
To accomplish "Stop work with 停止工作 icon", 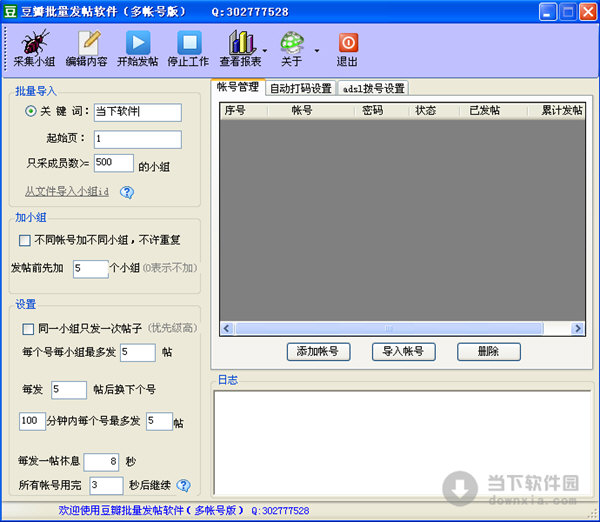I will tap(189, 42).
